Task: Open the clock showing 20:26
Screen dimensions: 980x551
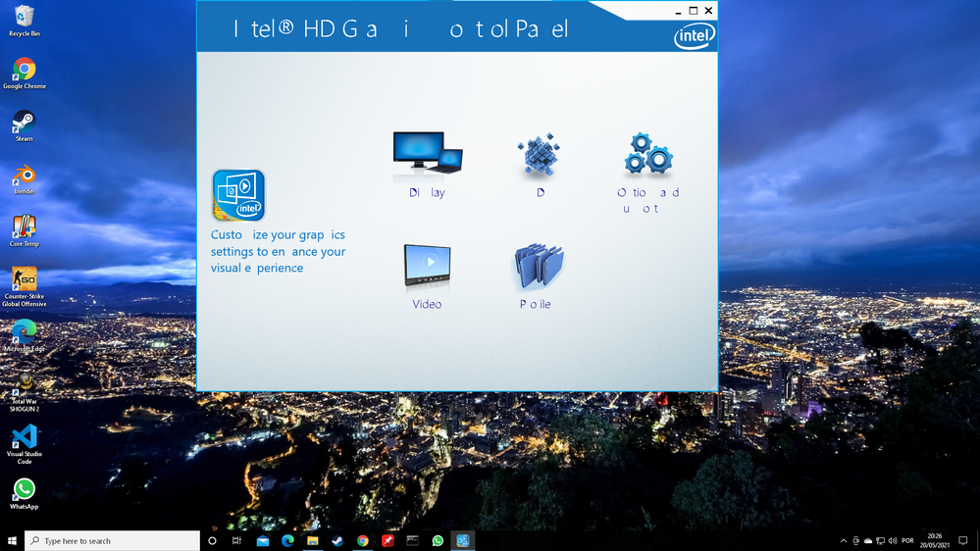Action: (x=934, y=540)
